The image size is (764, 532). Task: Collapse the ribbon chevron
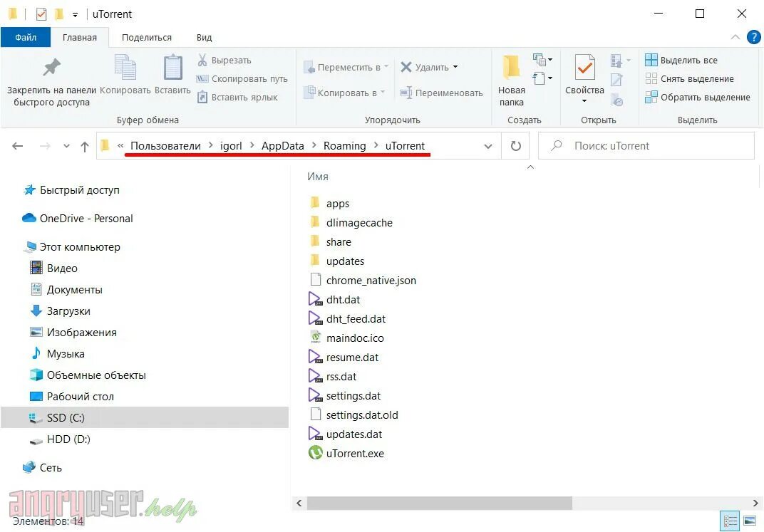tap(735, 37)
